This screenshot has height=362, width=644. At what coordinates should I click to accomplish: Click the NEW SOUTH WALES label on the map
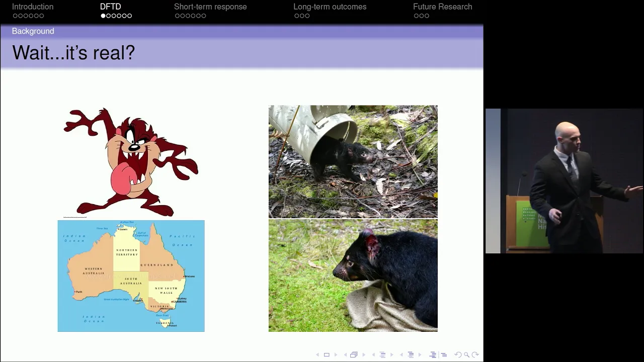pyautogui.click(x=166, y=290)
